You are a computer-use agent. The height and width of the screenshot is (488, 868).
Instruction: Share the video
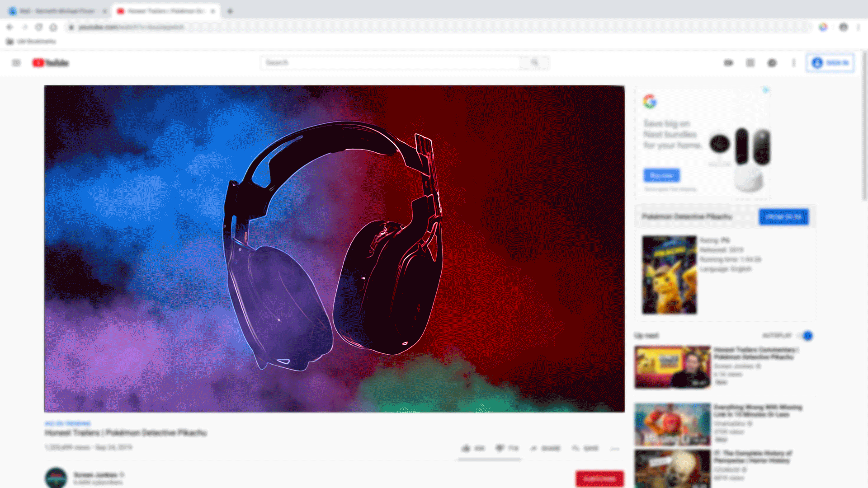click(545, 448)
